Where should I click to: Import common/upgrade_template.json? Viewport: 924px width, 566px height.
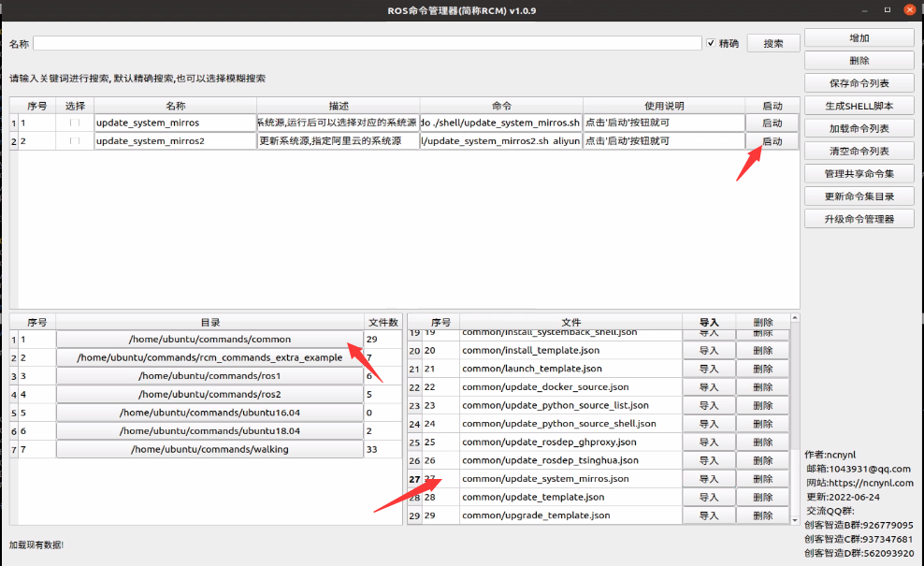click(x=709, y=515)
